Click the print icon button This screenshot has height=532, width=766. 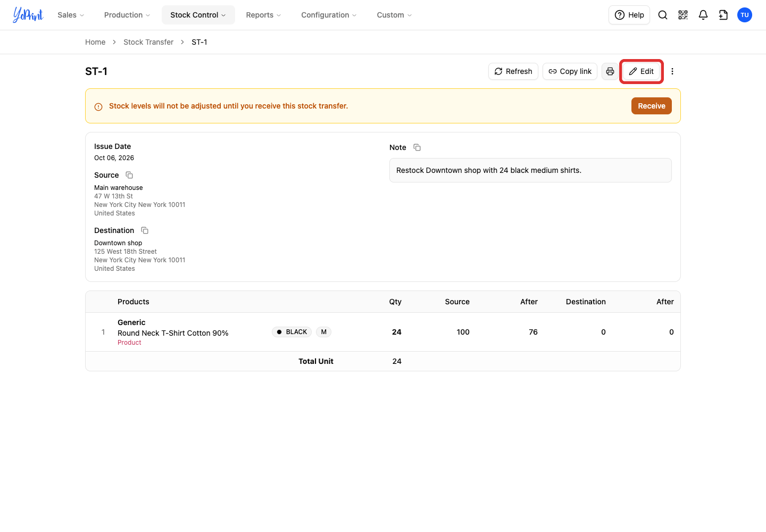(x=610, y=71)
